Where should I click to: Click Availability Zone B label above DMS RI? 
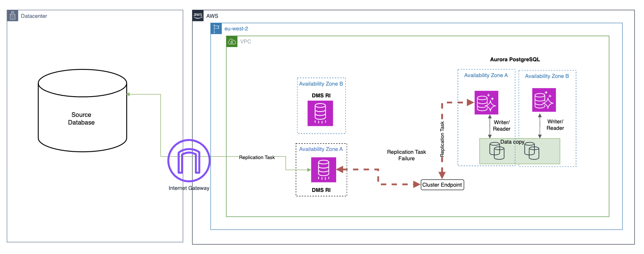click(x=321, y=84)
